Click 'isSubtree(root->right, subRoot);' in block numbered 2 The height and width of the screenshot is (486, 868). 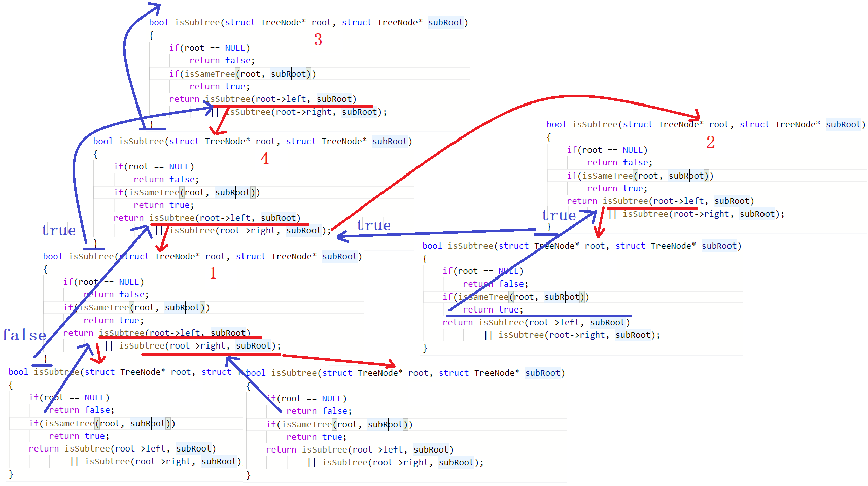(704, 214)
